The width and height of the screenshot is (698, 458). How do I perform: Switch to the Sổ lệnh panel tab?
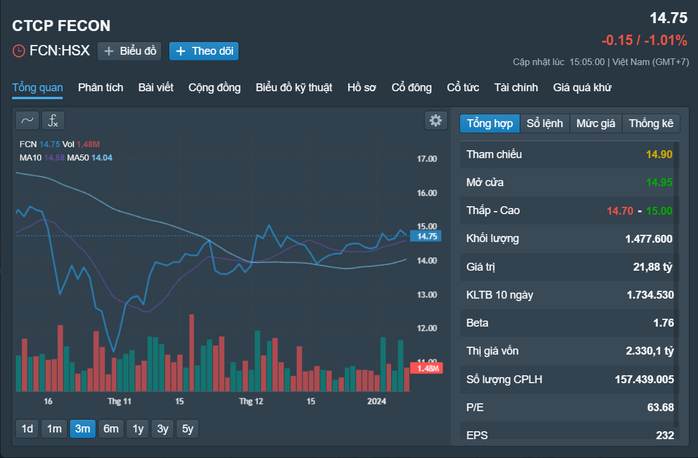(545, 123)
